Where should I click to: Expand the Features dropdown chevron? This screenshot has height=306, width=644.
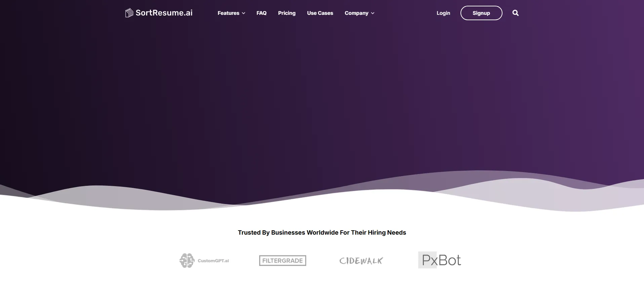tap(244, 13)
